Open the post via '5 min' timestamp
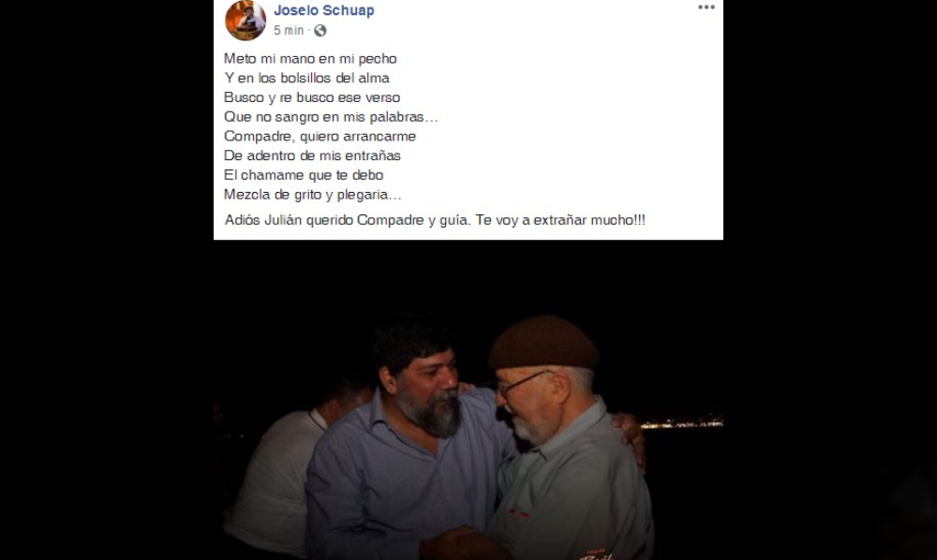Screen dimensions: 937x560 289,31
